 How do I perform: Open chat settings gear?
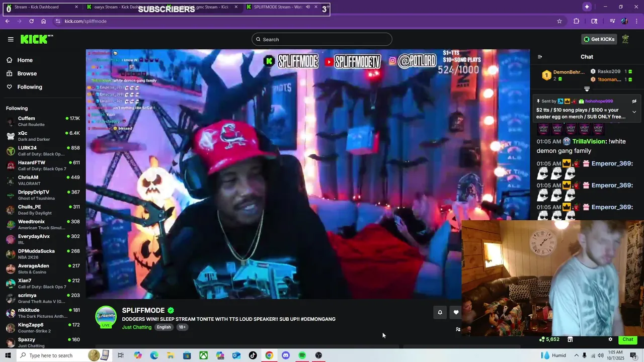(610, 339)
